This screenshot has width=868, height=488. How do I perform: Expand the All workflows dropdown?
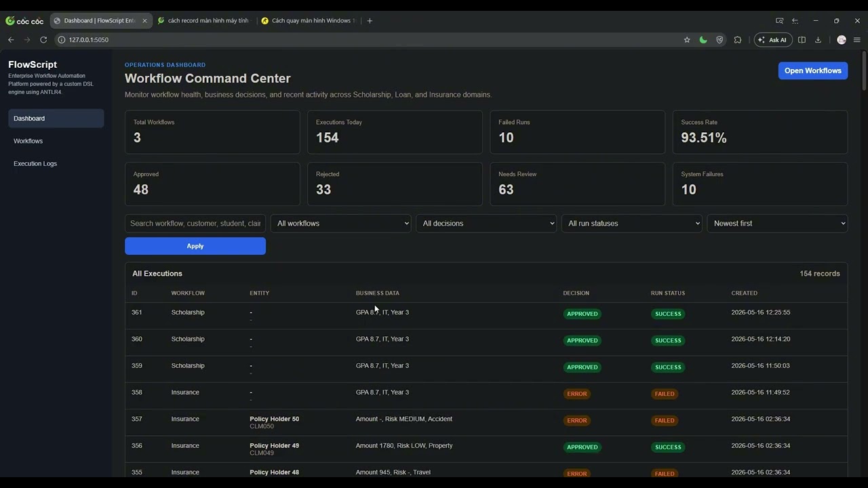(x=340, y=223)
